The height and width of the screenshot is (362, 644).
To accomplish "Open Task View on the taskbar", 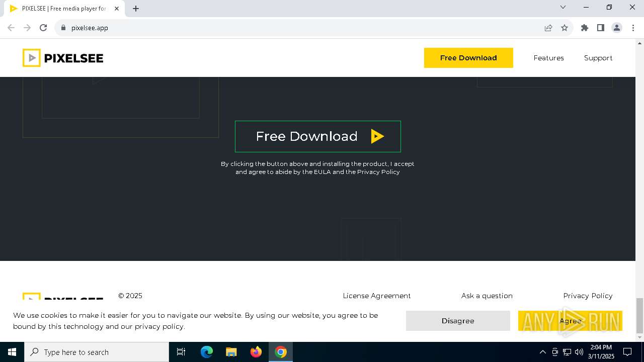I will pyautogui.click(x=181, y=352).
